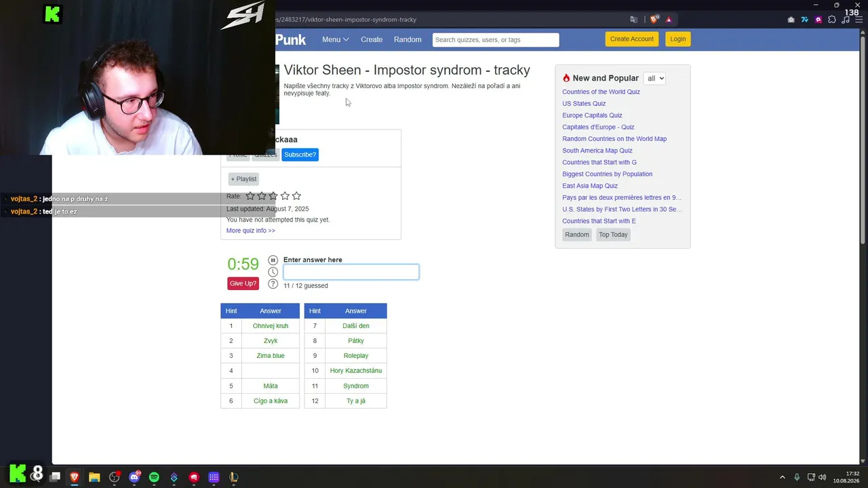Open Random Countries on the World Map link
The image size is (868, 488).
coord(614,139)
